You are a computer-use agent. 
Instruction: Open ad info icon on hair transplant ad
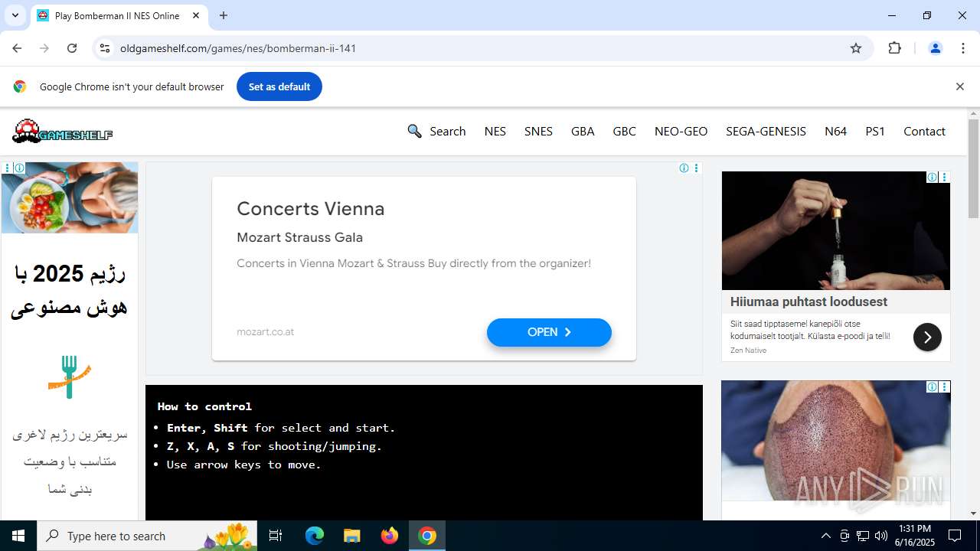click(x=932, y=387)
